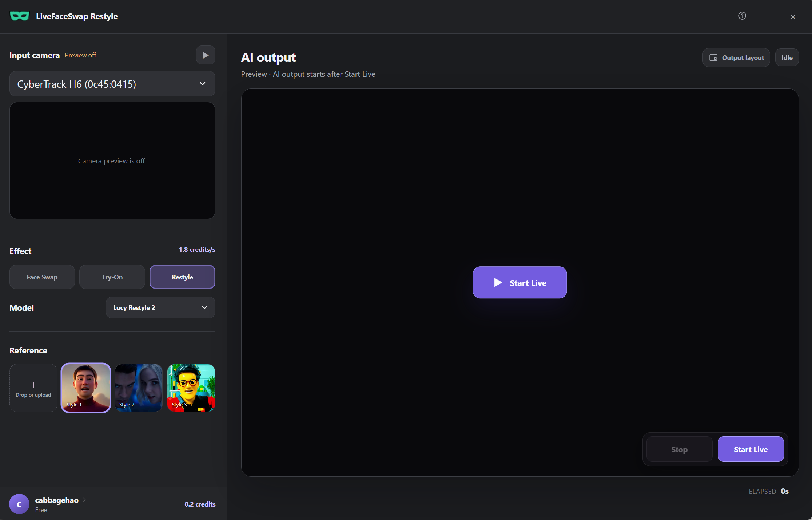
Task: Expand the CyberTrack H6 camera dropdown
Action: (x=112, y=84)
